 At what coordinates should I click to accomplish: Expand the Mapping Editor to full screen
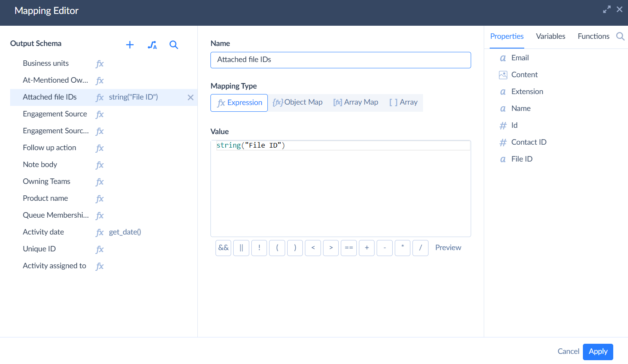(x=606, y=9)
